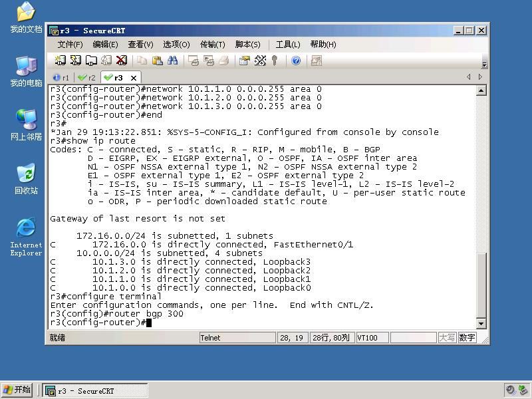
Task: Click the Find binoculars icon
Action: [x=173, y=61]
